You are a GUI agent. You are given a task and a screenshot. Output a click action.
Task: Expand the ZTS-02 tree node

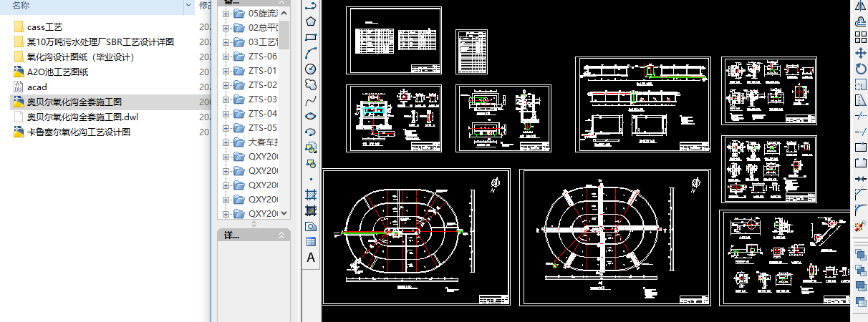pyautogui.click(x=226, y=85)
